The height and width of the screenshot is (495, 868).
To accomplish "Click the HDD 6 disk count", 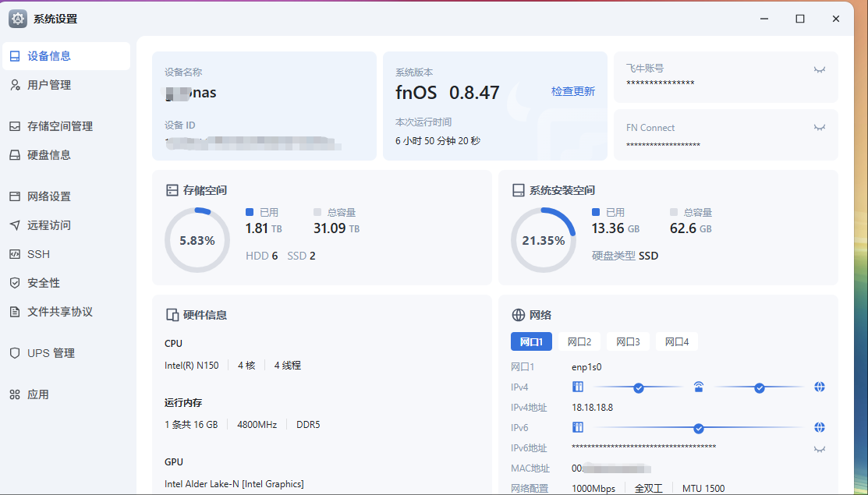I will pos(262,256).
